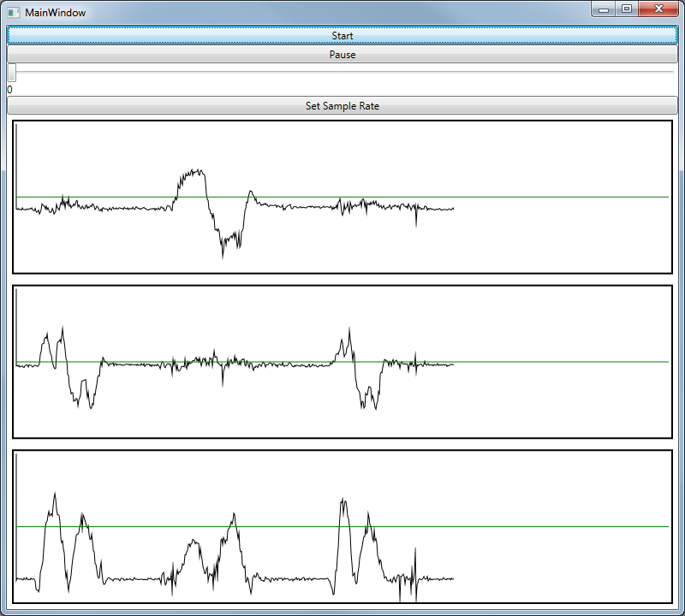Click the green baseline in the middle chart's empty right side
Viewport: 685px width, 616px height.
click(557, 362)
